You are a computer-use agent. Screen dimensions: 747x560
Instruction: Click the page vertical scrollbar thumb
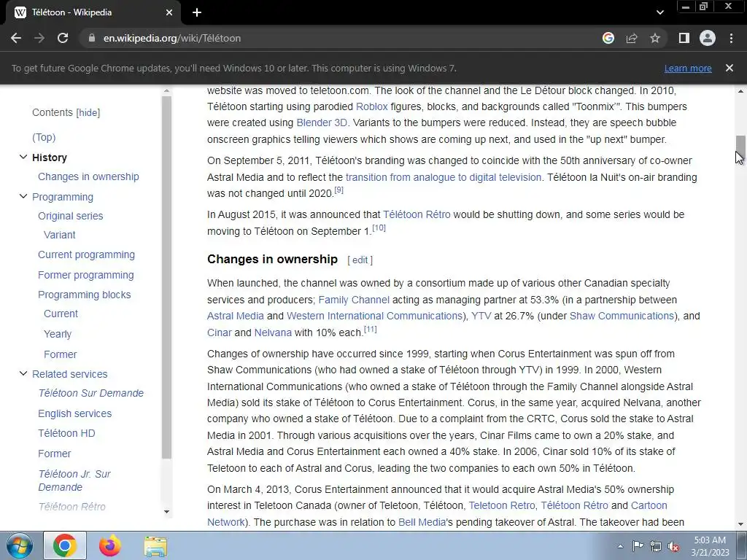point(740,147)
